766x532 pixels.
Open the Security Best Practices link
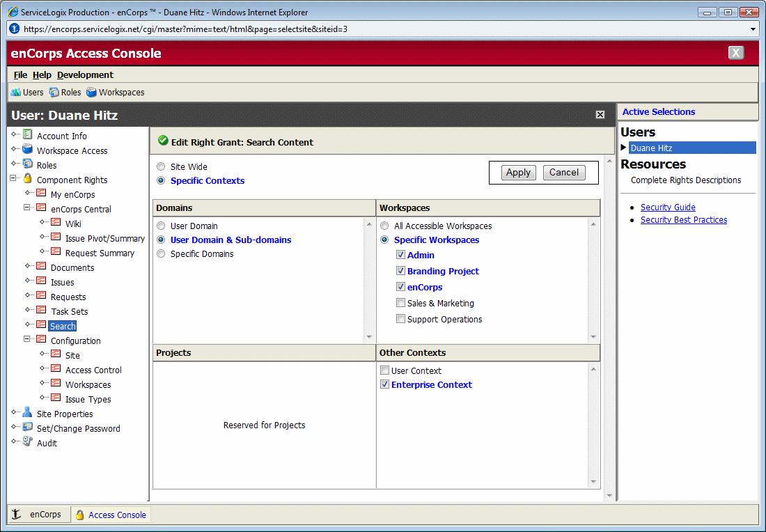pyautogui.click(x=683, y=220)
